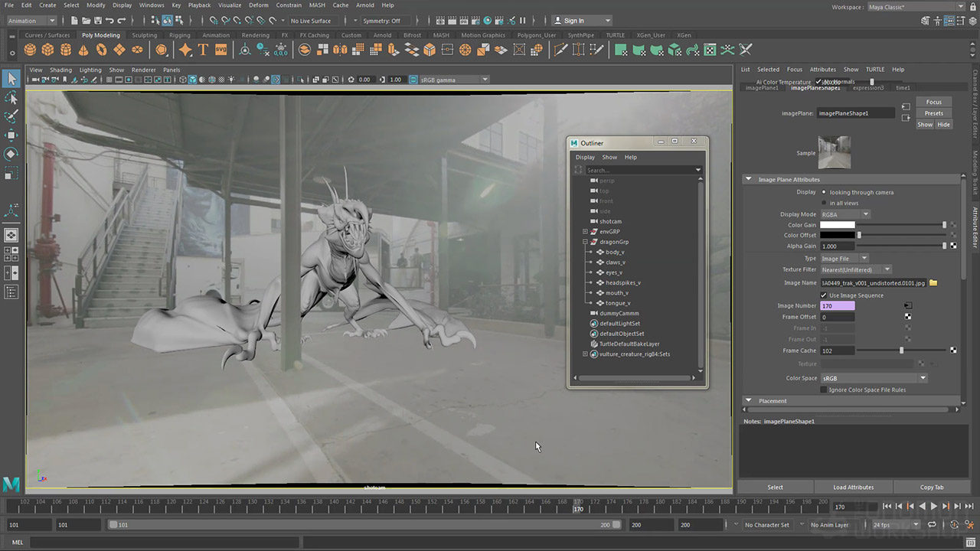Click the folder icon beside Image Name

[x=933, y=283]
